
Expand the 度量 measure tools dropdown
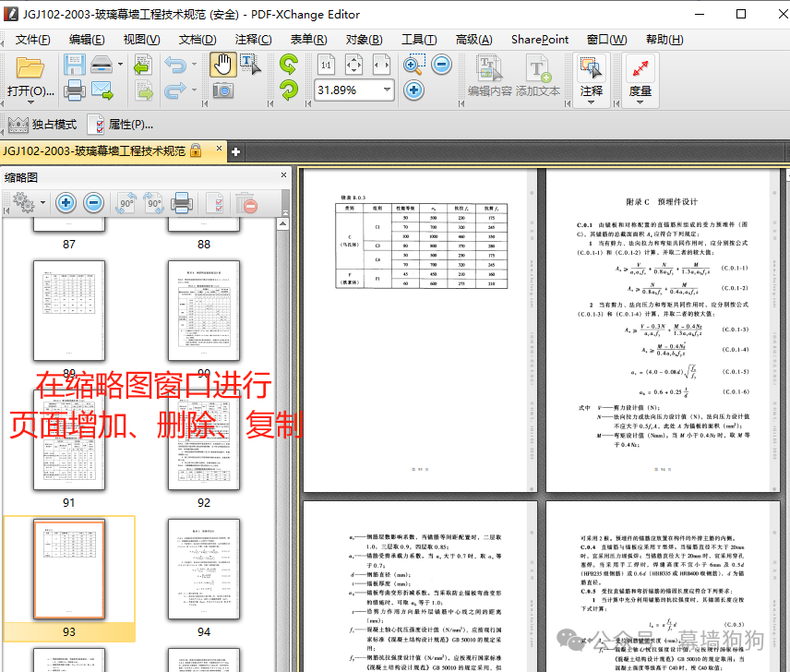640,102
